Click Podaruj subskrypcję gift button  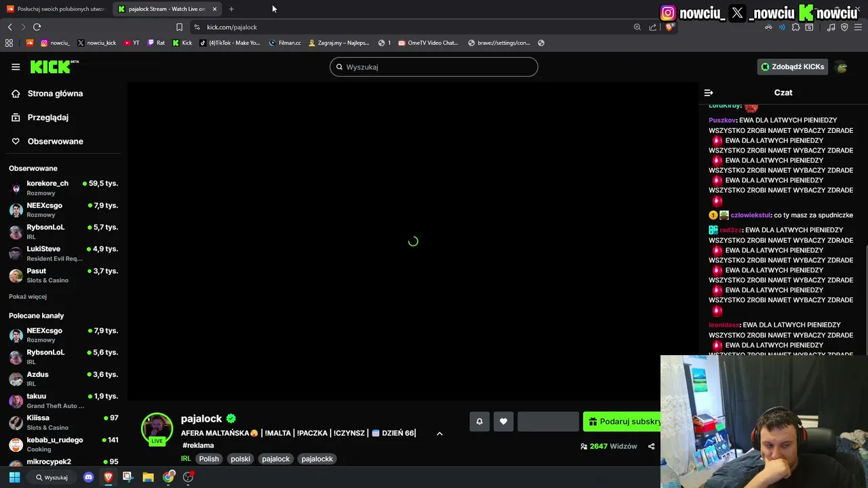(622, 422)
